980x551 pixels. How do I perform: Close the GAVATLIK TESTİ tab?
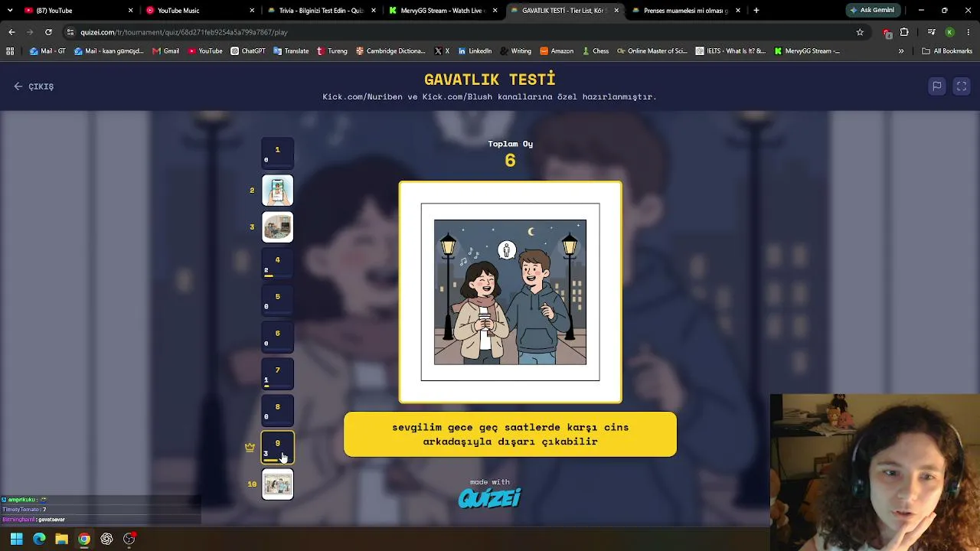point(616,11)
